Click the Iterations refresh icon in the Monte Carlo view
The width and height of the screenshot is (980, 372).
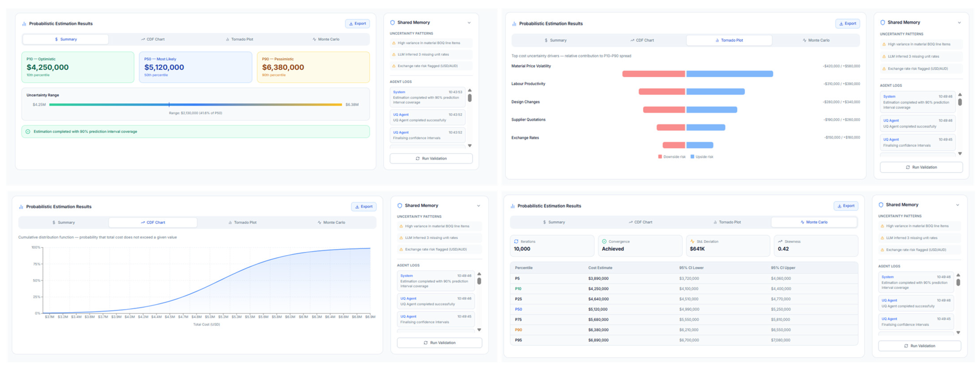click(516, 242)
